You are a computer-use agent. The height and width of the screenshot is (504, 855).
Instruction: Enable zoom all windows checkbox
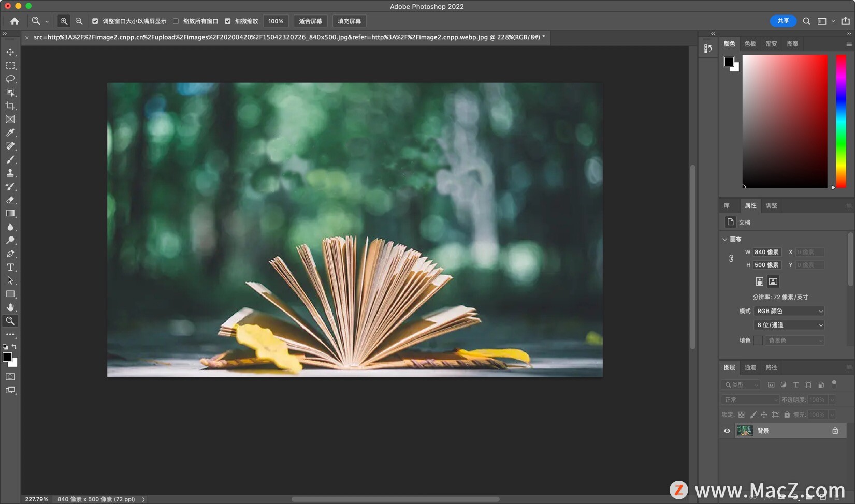176,21
